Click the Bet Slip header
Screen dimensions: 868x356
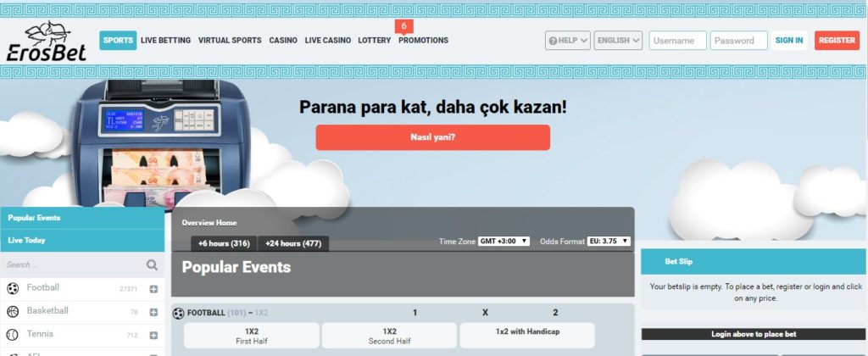(753, 261)
